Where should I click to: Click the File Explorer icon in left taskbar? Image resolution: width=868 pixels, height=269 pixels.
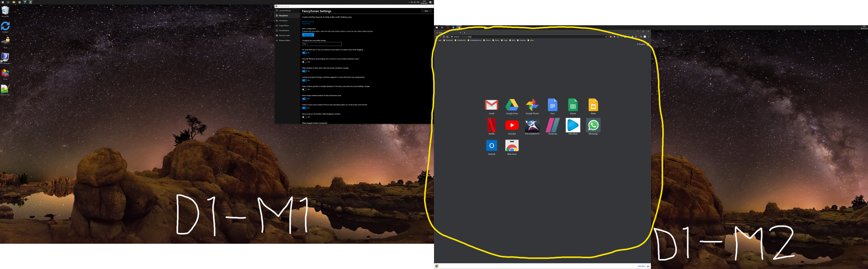pyautogui.click(x=14, y=2)
